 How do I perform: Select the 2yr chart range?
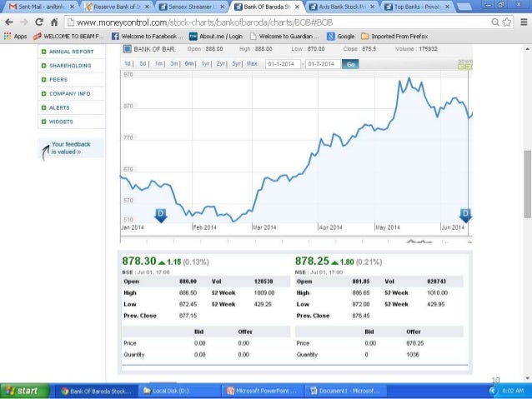click(x=220, y=64)
